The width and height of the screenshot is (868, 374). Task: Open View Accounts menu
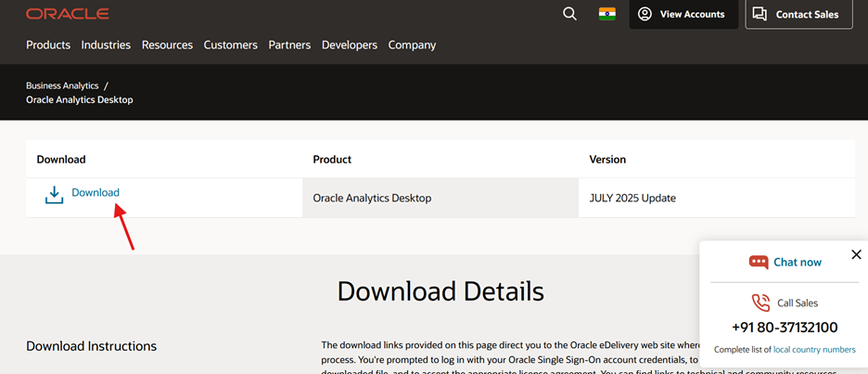(683, 14)
